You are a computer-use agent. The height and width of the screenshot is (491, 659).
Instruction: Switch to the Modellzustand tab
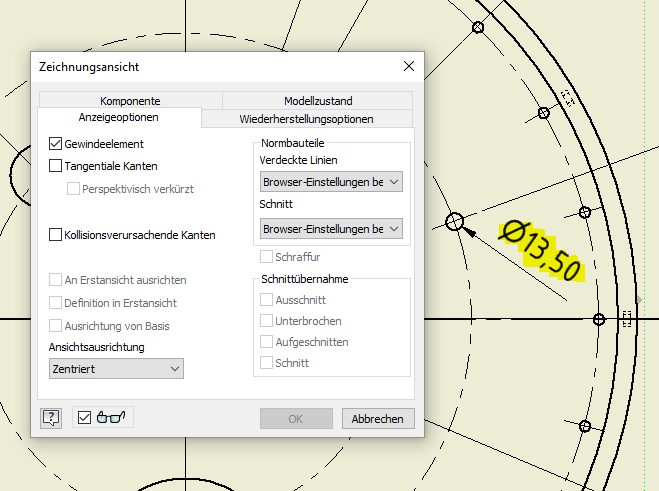(x=318, y=100)
